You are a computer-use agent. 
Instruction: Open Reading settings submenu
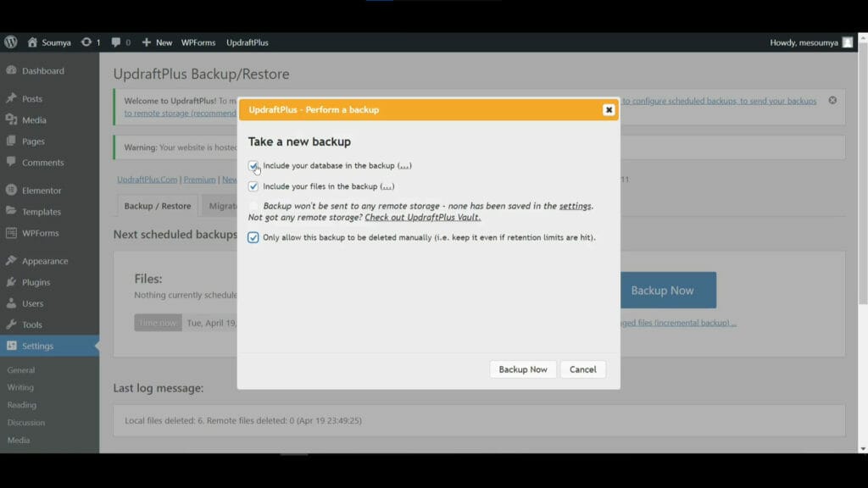(x=21, y=405)
